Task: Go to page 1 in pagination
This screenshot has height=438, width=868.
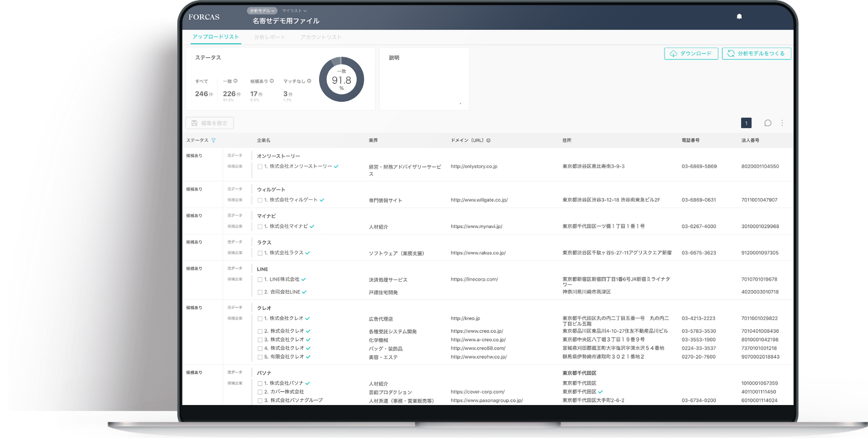Action: (x=746, y=123)
